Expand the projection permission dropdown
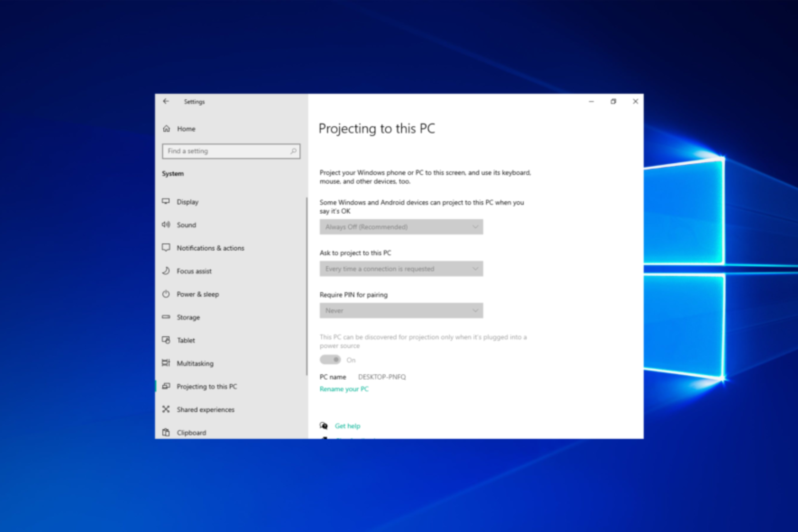Viewport: 798px width, 532px height. click(401, 227)
